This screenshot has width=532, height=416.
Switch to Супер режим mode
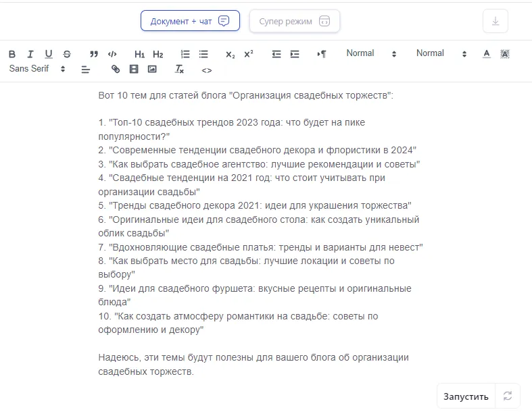(x=295, y=21)
